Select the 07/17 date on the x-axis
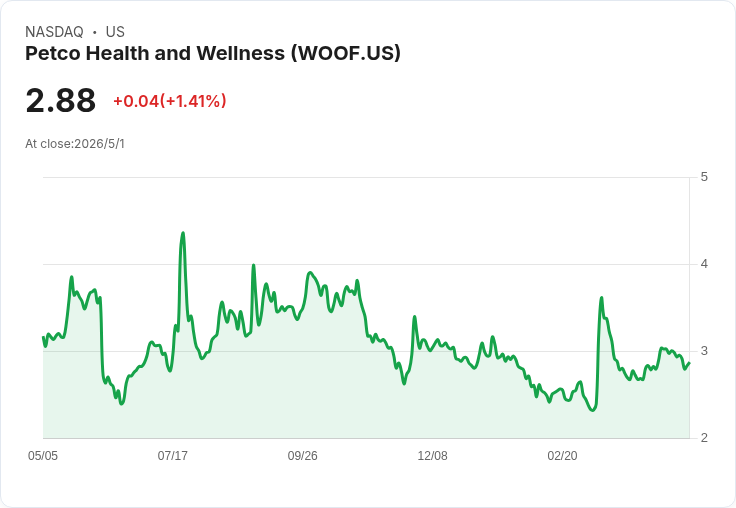Image resolution: width=736 pixels, height=508 pixels. click(172, 455)
